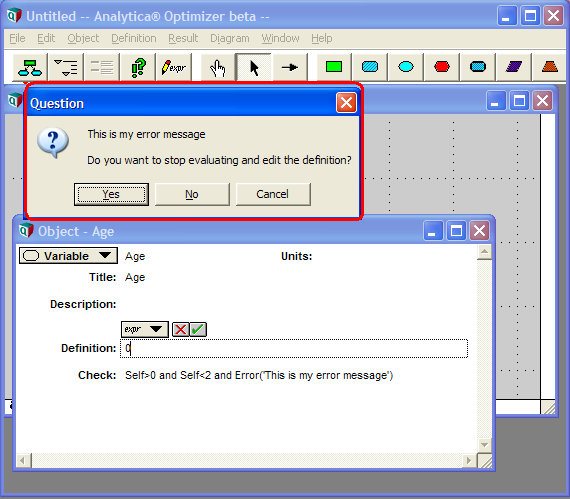Open the parent diagram toolbar icon

[x=30, y=67]
